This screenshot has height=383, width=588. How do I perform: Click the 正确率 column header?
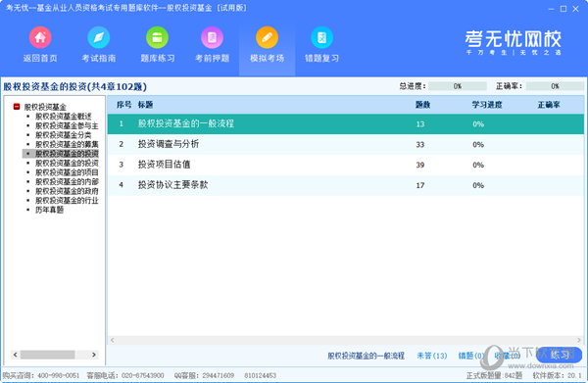coord(549,105)
